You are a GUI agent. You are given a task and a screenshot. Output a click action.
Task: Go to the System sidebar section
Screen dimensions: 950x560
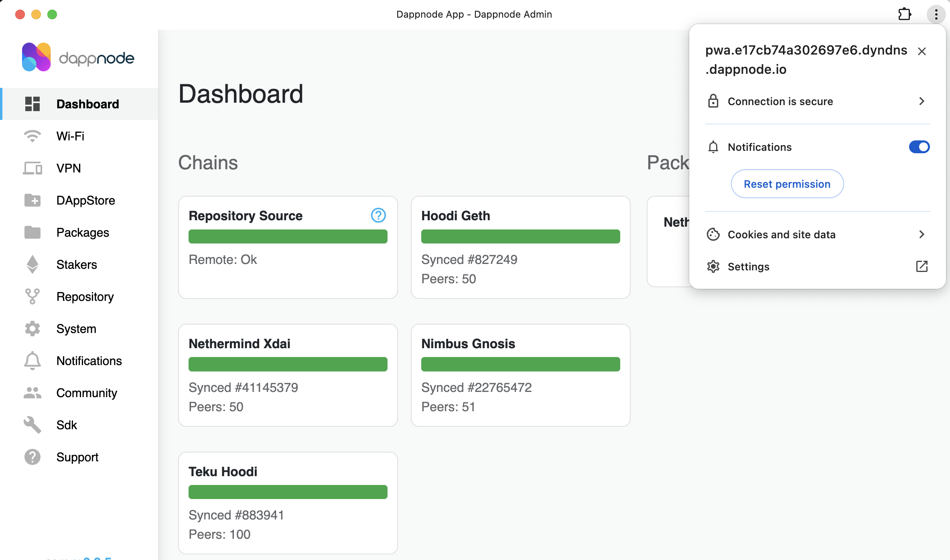76,329
